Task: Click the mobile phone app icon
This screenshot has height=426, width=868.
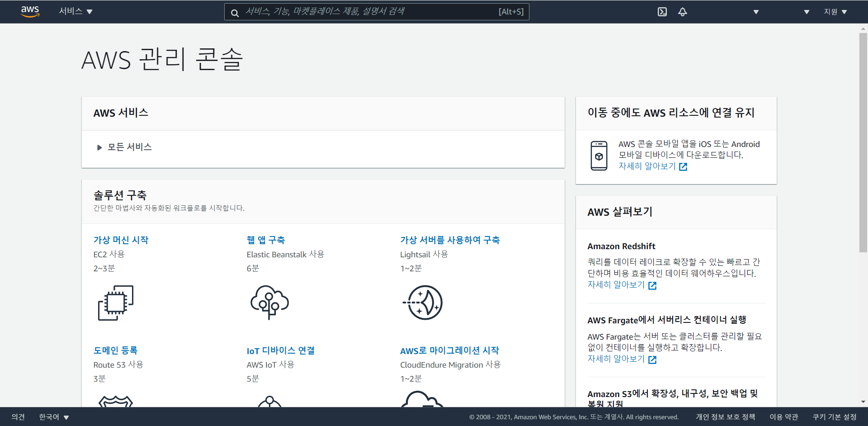Action: [599, 156]
